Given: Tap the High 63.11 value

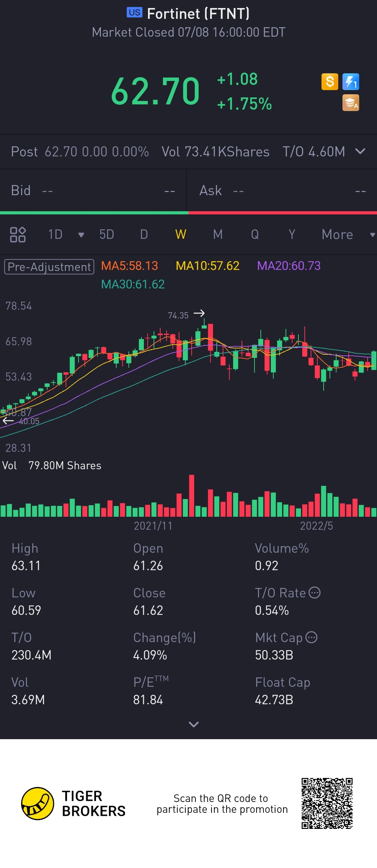Looking at the screenshot, I should [26, 566].
